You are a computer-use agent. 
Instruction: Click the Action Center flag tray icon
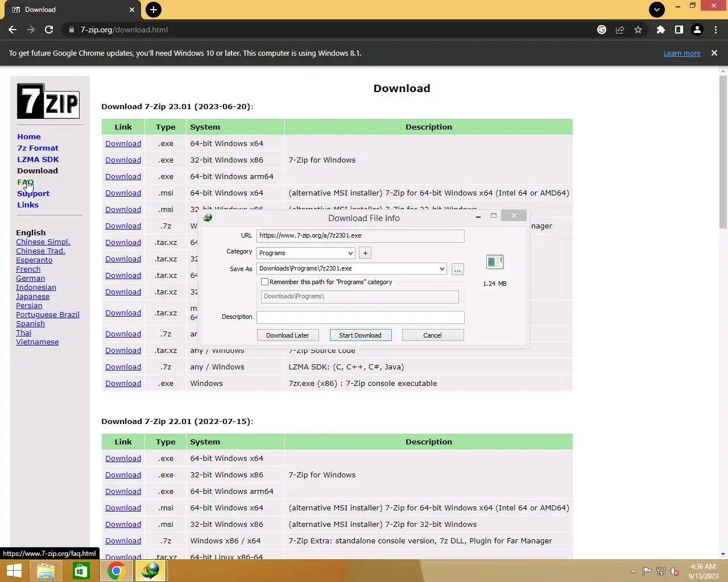(x=647, y=571)
